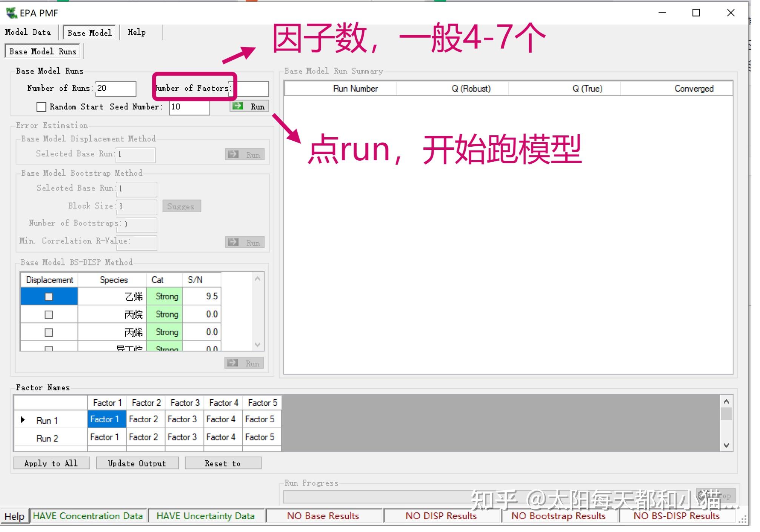Screen dimensions: 760x532
Task: Open the Help menu tab
Action: pos(137,32)
